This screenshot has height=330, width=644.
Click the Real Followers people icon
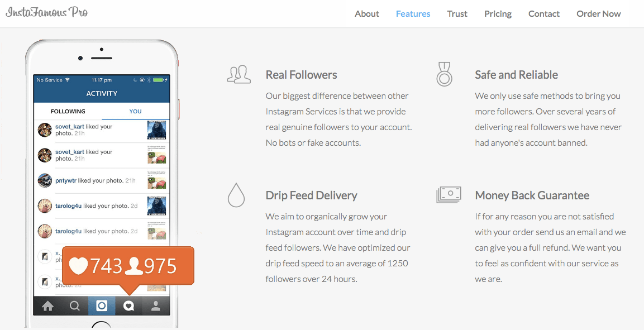[238, 74]
